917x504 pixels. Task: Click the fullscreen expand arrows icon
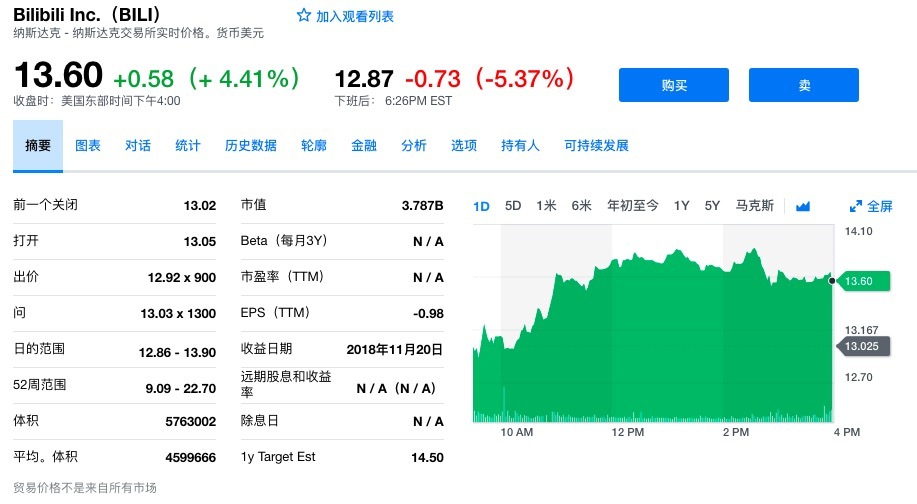point(856,206)
